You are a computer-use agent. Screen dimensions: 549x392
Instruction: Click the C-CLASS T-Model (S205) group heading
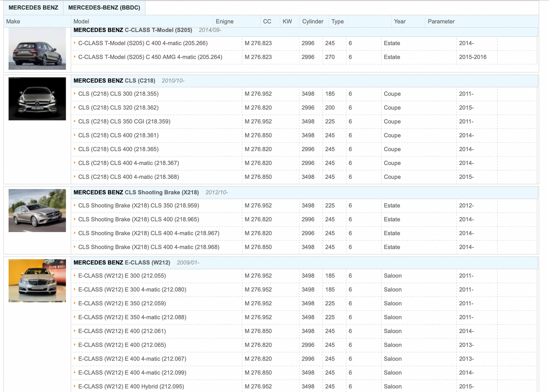[133, 30]
